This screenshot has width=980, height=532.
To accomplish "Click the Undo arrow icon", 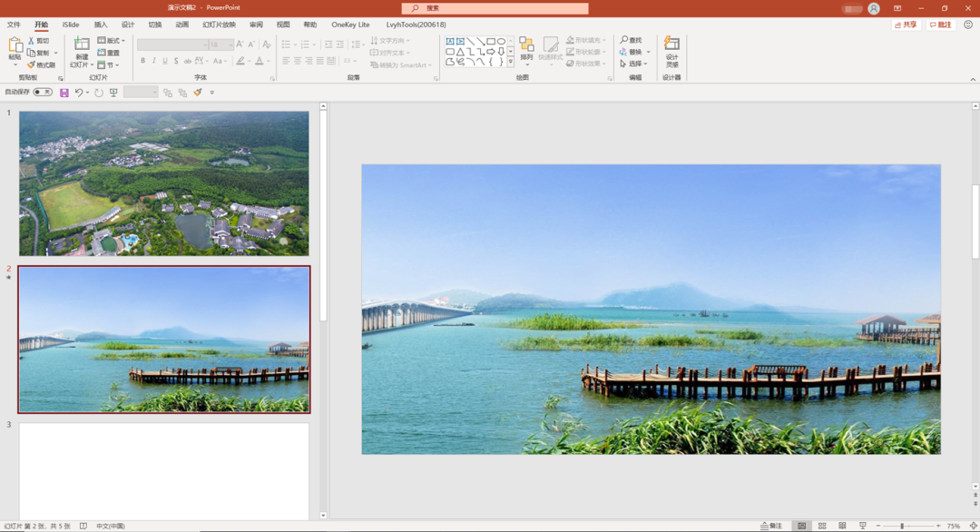I will [79, 93].
